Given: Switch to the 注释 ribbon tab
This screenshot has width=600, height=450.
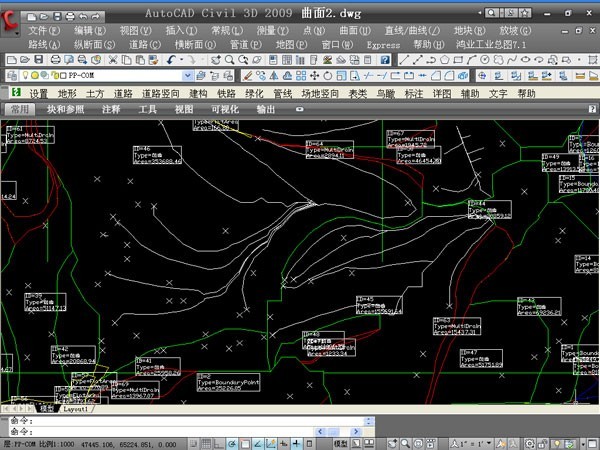Looking at the screenshot, I should coord(111,108).
